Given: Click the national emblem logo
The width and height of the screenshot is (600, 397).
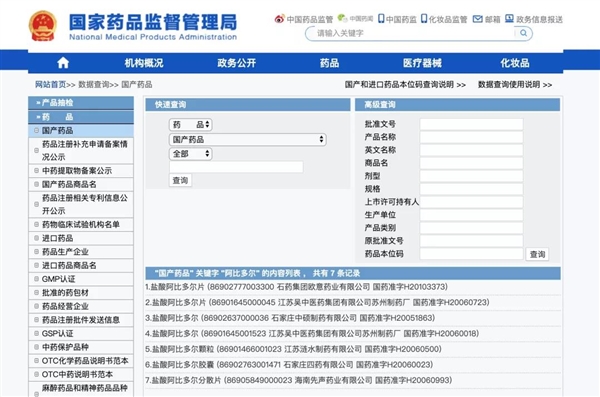Looking at the screenshot, I should click(43, 26).
